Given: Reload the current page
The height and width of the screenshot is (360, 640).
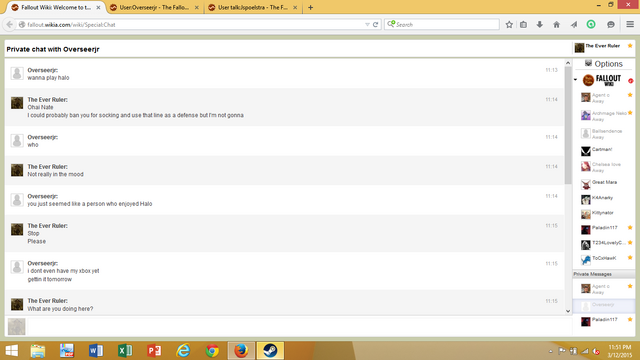Looking at the screenshot, I should point(376,24).
